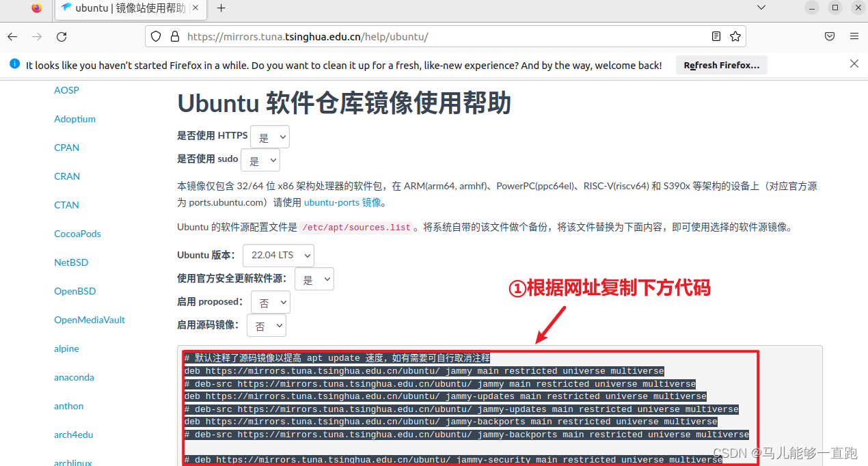The height and width of the screenshot is (466, 868).
Task: Open the list all tabs chevron
Action: pyautogui.click(x=761, y=8)
